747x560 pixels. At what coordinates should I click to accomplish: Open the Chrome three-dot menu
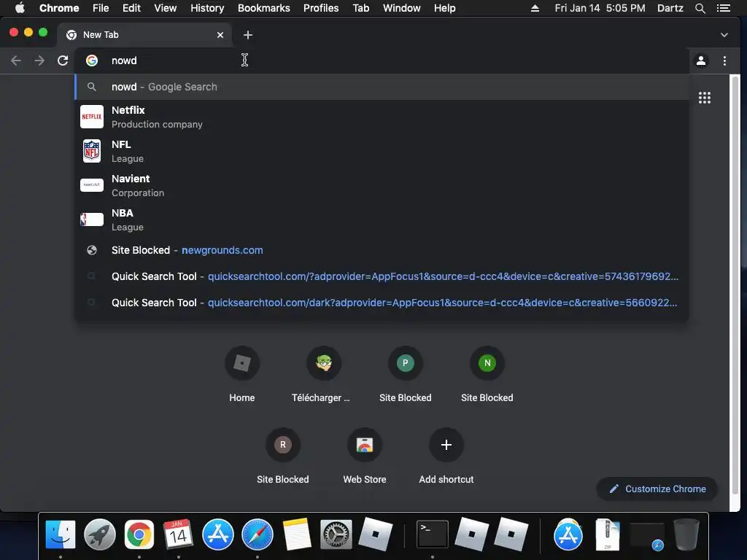click(724, 61)
